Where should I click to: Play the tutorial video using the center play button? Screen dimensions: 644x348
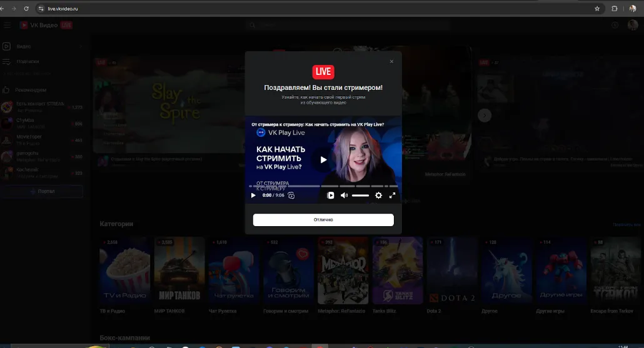click(323, 160)
